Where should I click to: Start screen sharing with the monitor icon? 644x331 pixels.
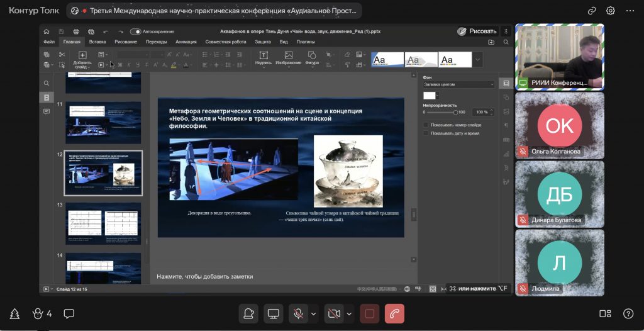pos(274,313)
